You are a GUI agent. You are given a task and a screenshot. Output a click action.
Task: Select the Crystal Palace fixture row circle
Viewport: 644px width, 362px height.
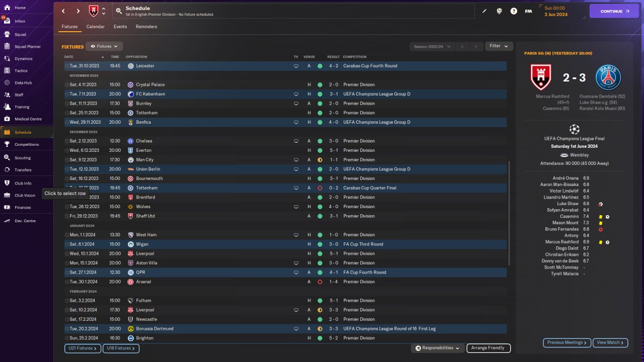(67, 84)
